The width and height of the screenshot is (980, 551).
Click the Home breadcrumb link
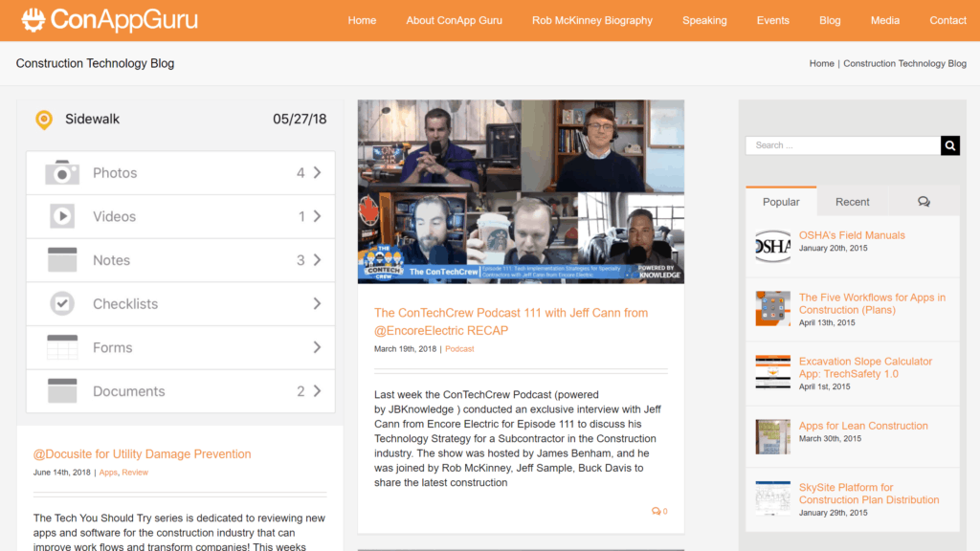(x=821, y=64)
